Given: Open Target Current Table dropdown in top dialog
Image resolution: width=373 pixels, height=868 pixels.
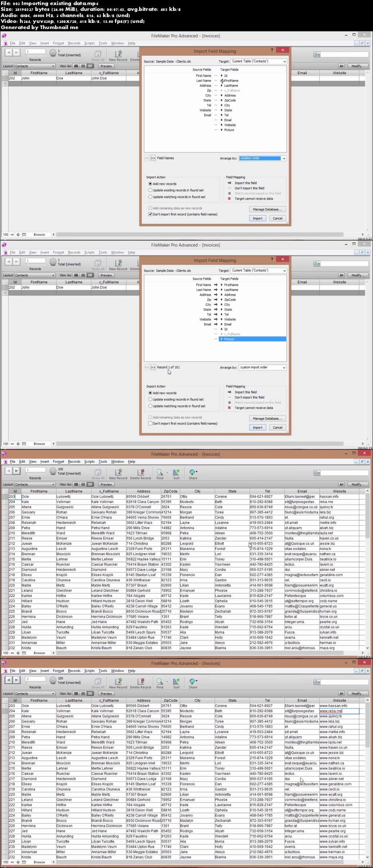Looking at the screenshot, I should pos(259,61).
